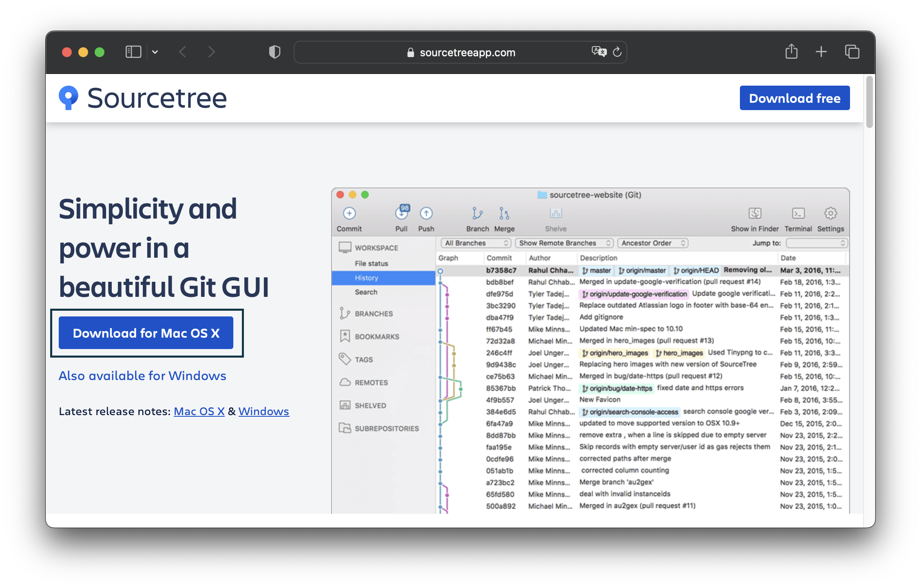The height and width of the screenshot is (588, 921).
Task: Click Download for Mac OS X
Action: tap(146, 333)
